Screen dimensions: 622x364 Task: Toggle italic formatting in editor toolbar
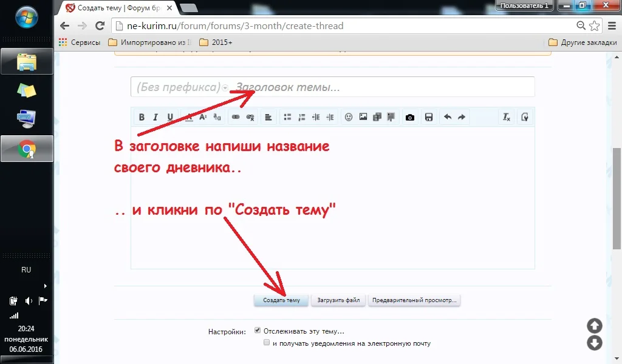click(155, 117)
